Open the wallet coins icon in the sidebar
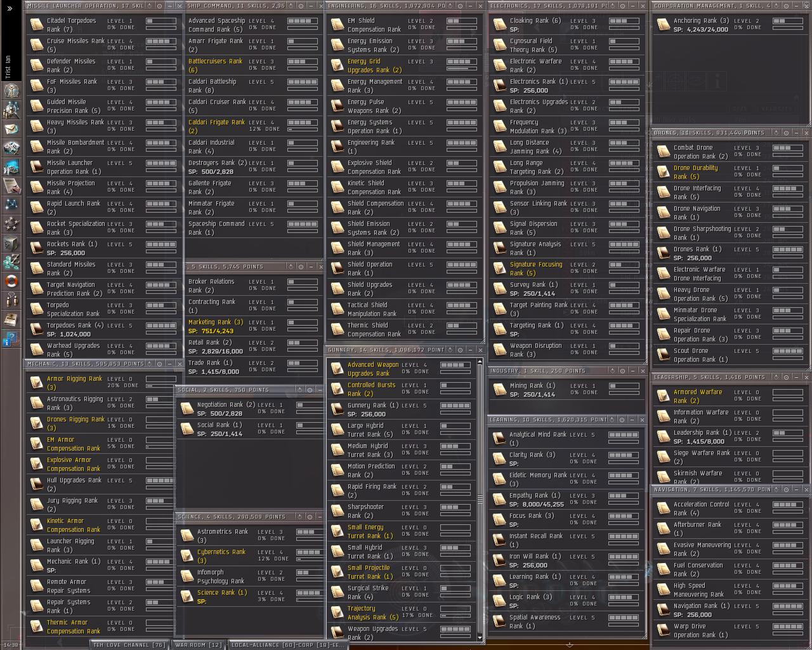The width and height of the screenshot is (812, 650). coord(11,262)
